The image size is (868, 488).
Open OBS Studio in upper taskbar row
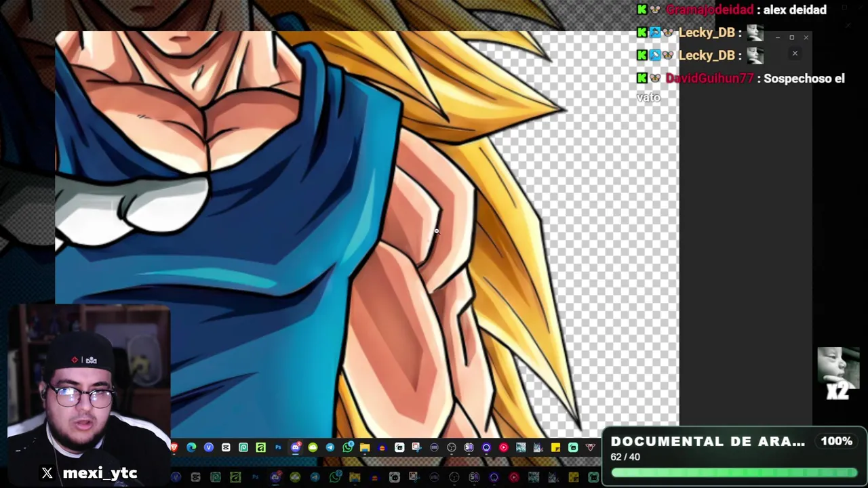[452, 447]
